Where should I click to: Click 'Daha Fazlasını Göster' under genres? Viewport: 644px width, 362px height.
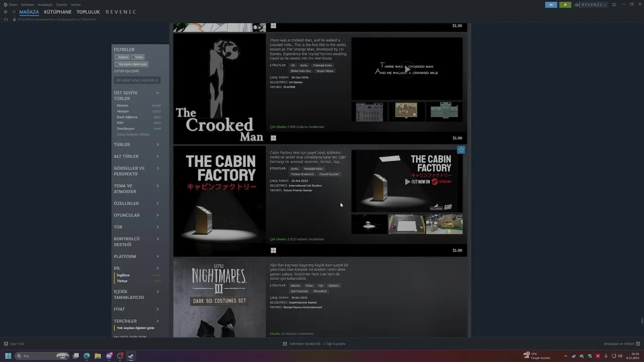point(133,134)
